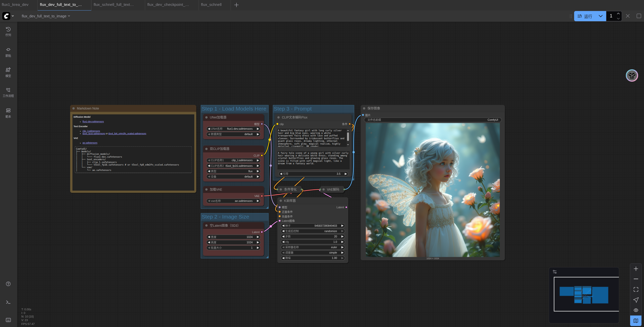Toggle the bottom console terminal icon
This screenshot has height=327, width=644.
8,302
